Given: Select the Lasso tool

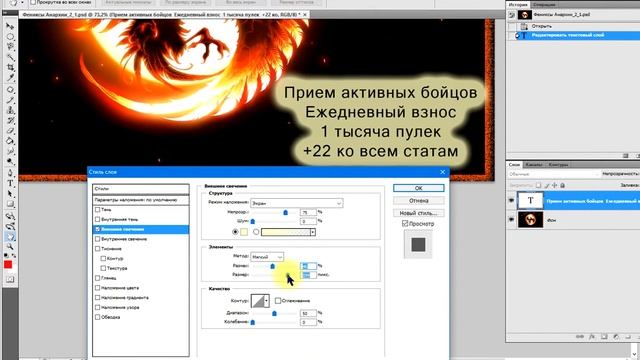Looking at the screenshot, I should 10,47.
